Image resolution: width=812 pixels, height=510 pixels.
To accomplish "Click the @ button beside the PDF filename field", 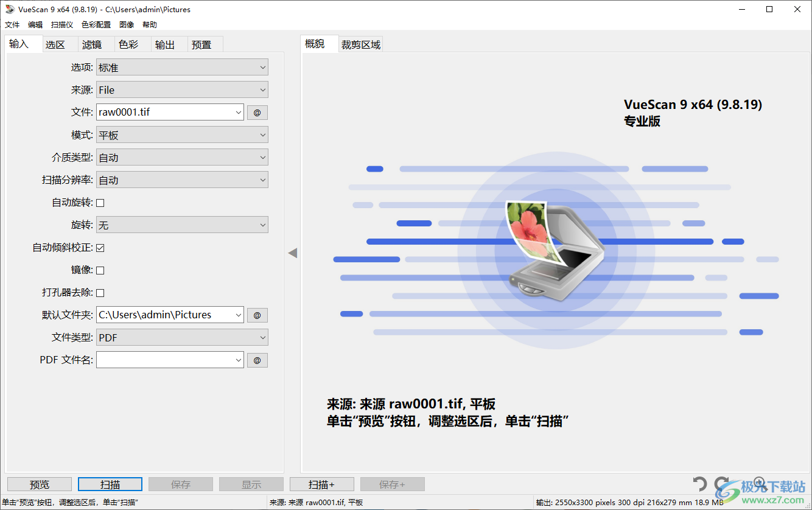I will (x=257, y=360).
